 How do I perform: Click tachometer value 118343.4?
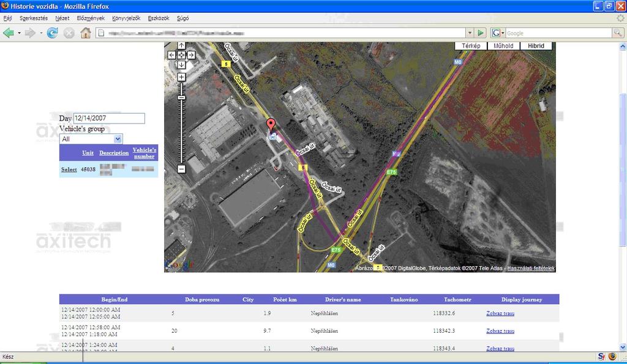[x=444, y=349]
